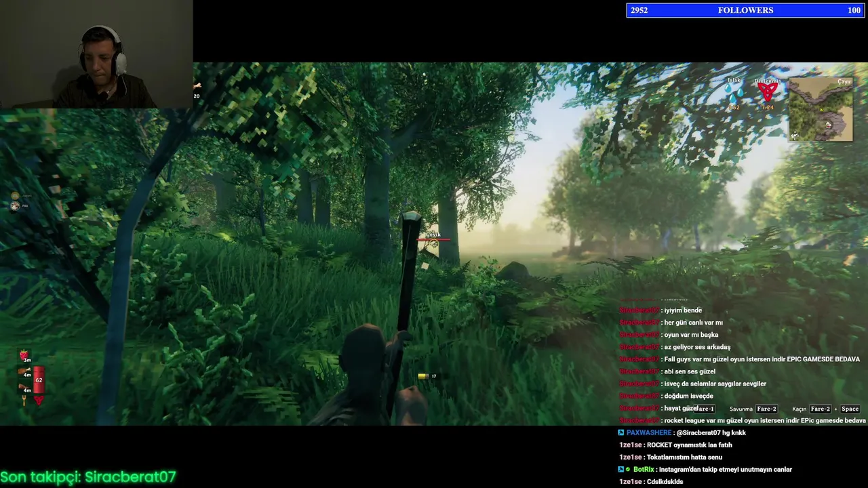Click the '@Siracberat07 hg knkk' message
This screenshot has width=868, height=488.
click(711, 432)
